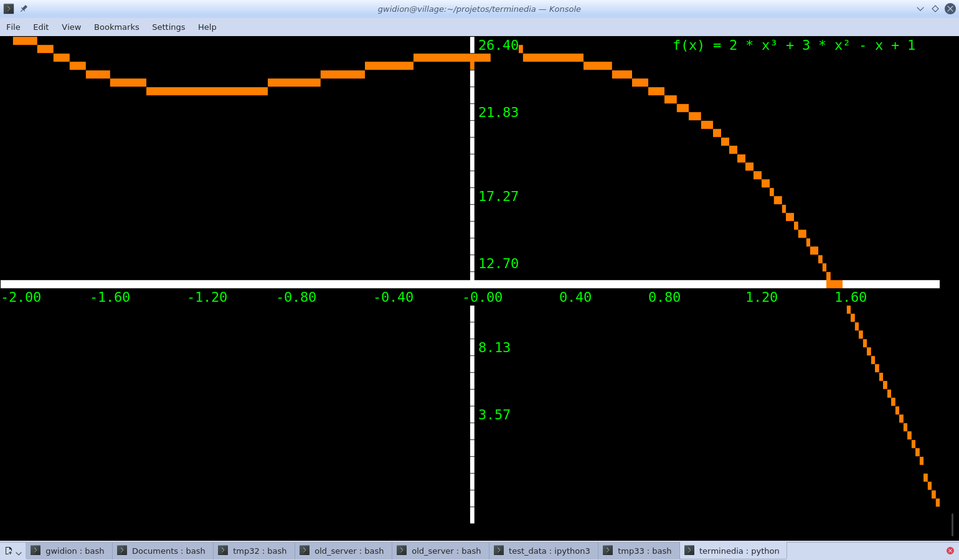959x560 pixels.
Task: Open the Help menu
Action: pos(207,27)
